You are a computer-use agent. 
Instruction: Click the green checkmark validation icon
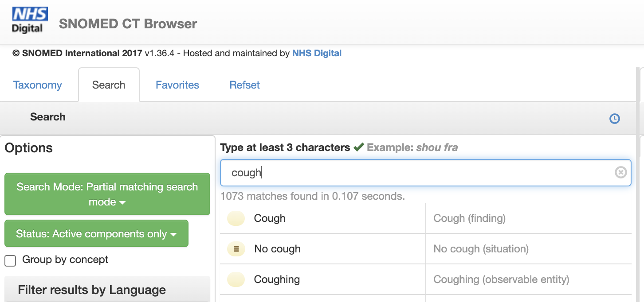tap(359, 147)
